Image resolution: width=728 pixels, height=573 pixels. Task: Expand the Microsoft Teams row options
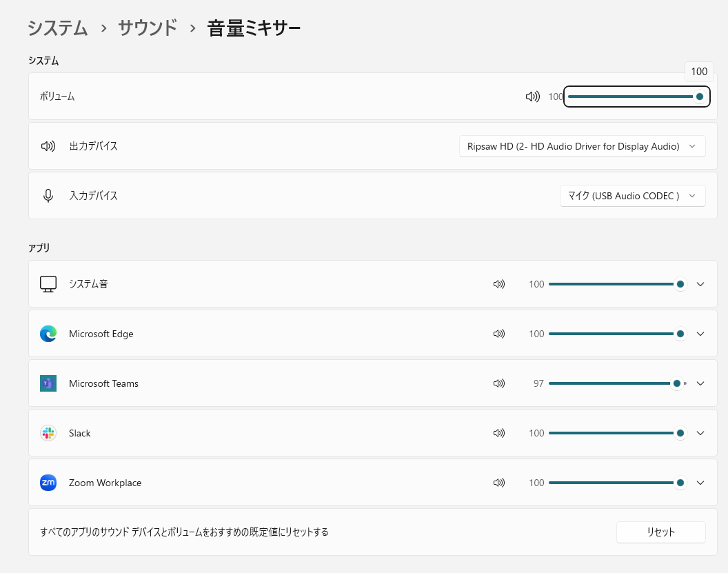[700, 383]
